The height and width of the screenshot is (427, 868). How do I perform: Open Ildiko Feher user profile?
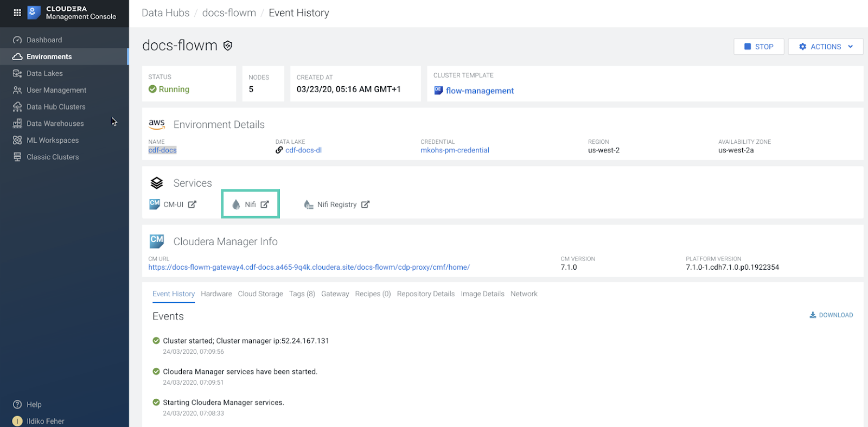[x=45, y=422]
